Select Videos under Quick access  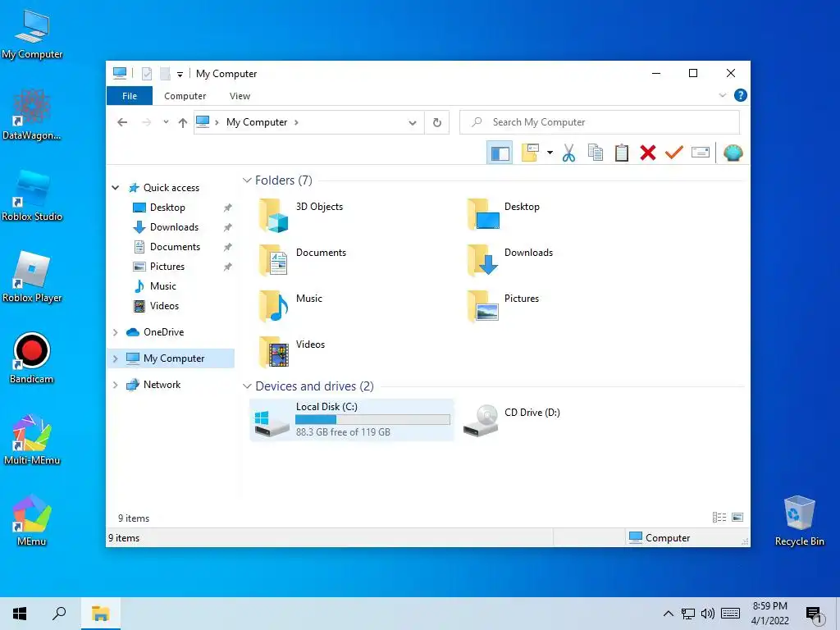tap(164, 306)
